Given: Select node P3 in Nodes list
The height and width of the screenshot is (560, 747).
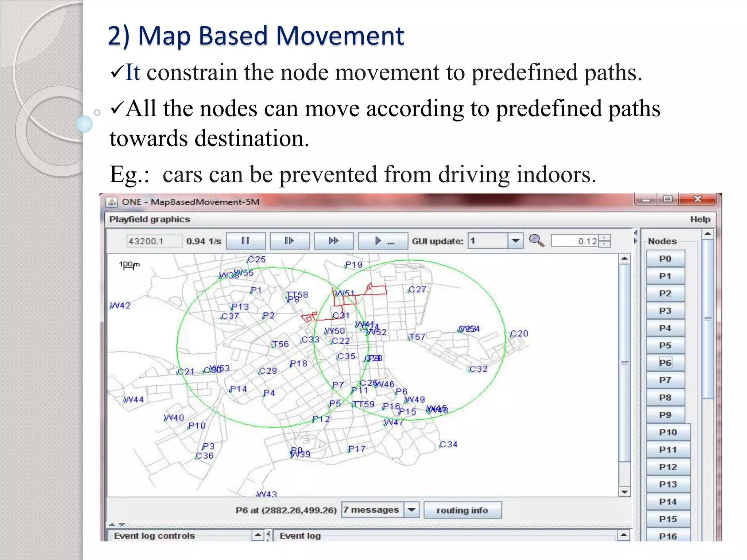Looking at the screenshot, I should (665, 311).
